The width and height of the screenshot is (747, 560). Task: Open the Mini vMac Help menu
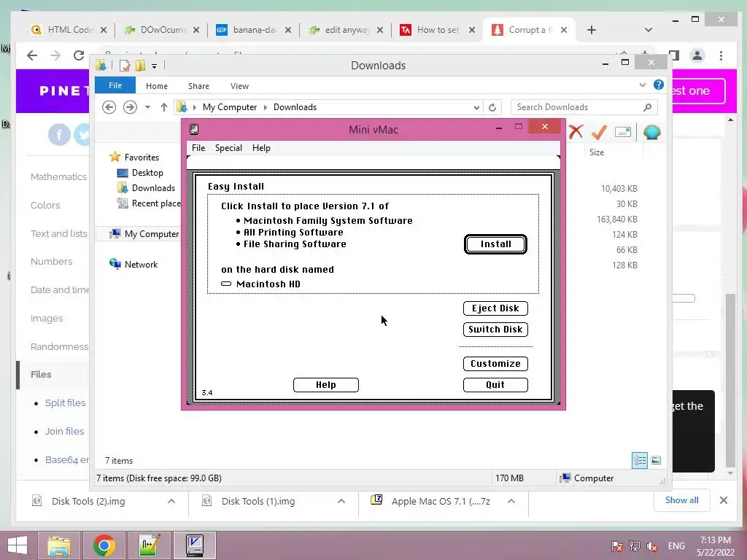pos(261,148)
